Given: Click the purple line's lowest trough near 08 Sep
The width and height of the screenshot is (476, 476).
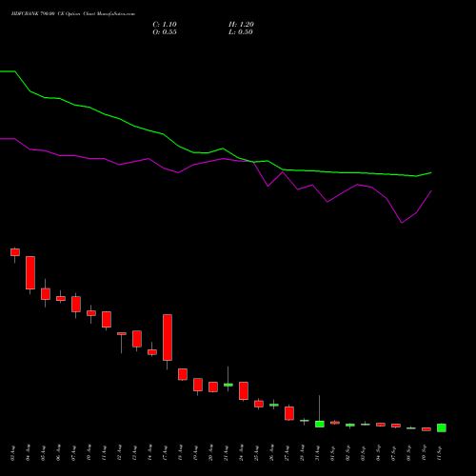Looking at the screenshot, I should (402, 223).
